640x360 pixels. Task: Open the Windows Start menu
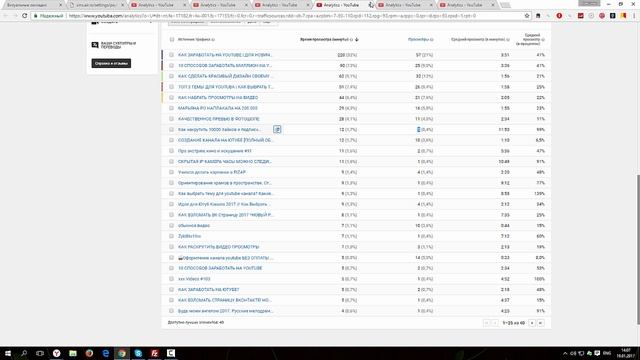point(8,353)
